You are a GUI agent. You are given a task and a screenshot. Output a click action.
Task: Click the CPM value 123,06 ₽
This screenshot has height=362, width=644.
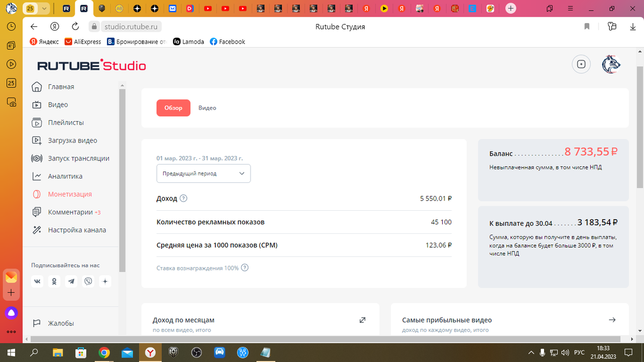(438, 245)
